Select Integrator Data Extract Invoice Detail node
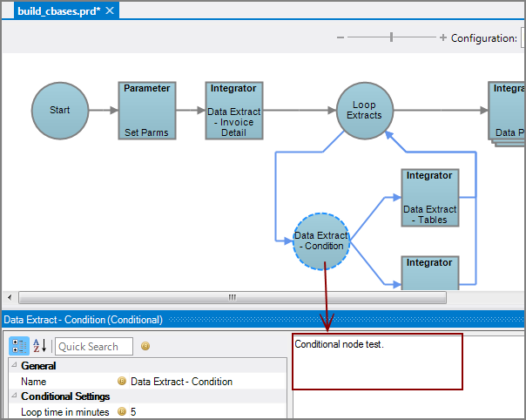Viewport: 526px width, 420px height. (x=233, y=111)
